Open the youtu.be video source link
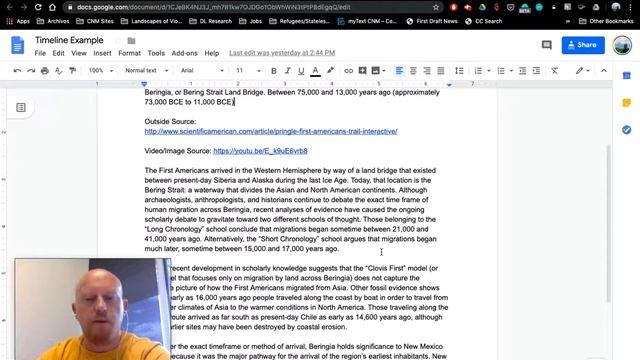This screenshot has width=640, height=360. (260, 151)
